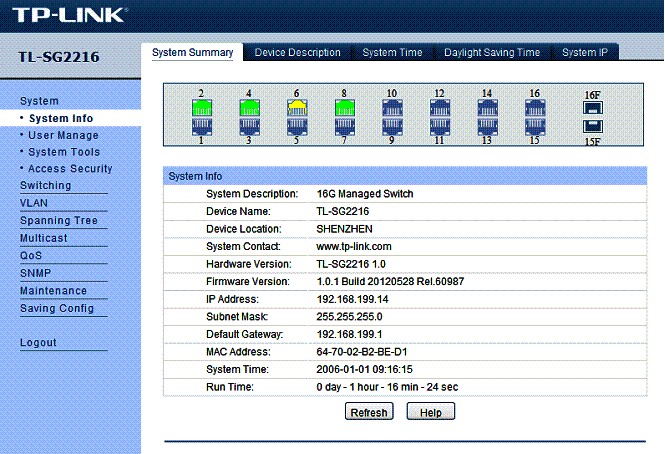Click port 14 icon on switch panel
Screen dimensions: 665x454
pos(487,108)
